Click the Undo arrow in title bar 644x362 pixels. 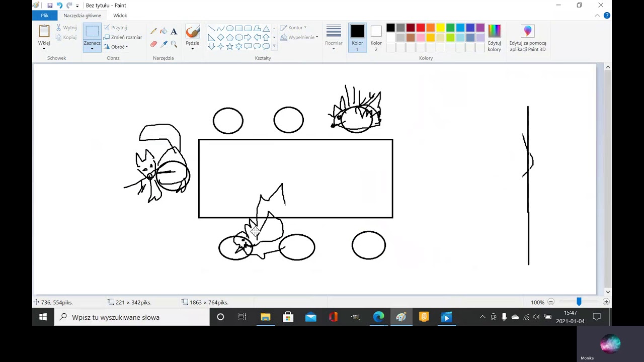[x=59, y=6]
